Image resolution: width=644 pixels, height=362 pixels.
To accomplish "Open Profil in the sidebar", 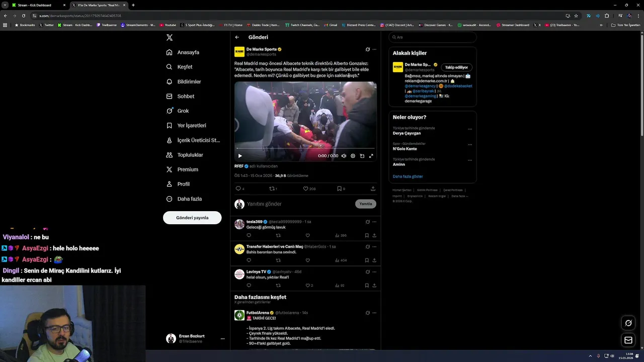I will (x=178, y=184).
